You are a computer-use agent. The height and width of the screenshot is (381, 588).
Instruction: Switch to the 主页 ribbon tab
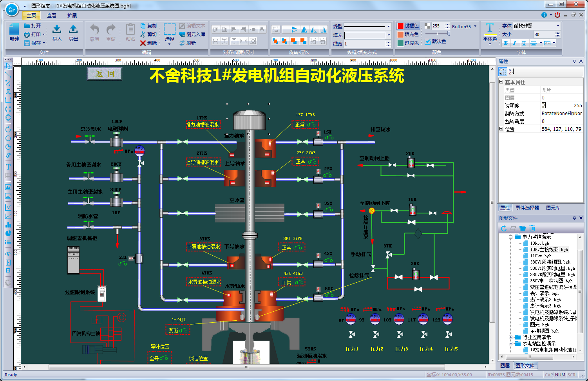point(31,16)
